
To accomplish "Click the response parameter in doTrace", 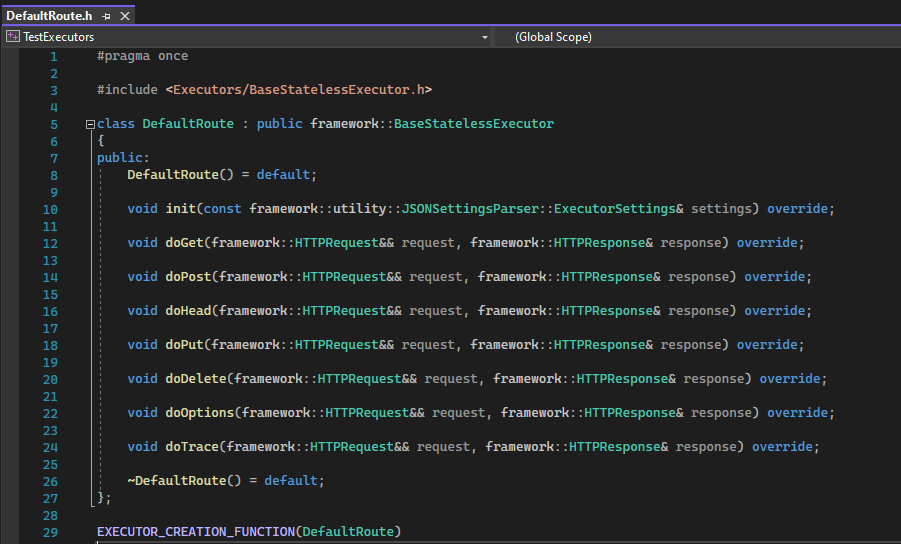I will pos(706,446).
